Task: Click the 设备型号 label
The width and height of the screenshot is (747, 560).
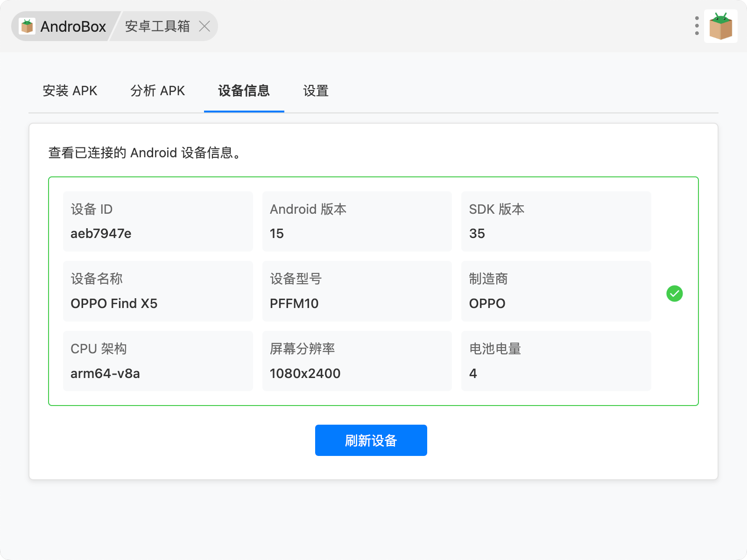Action: tap(296, 279)
